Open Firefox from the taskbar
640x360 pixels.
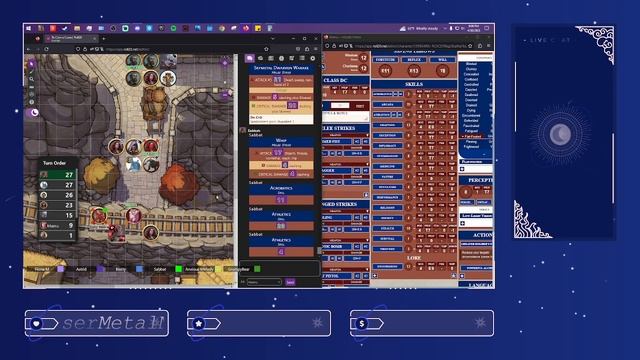pos(246,28)
